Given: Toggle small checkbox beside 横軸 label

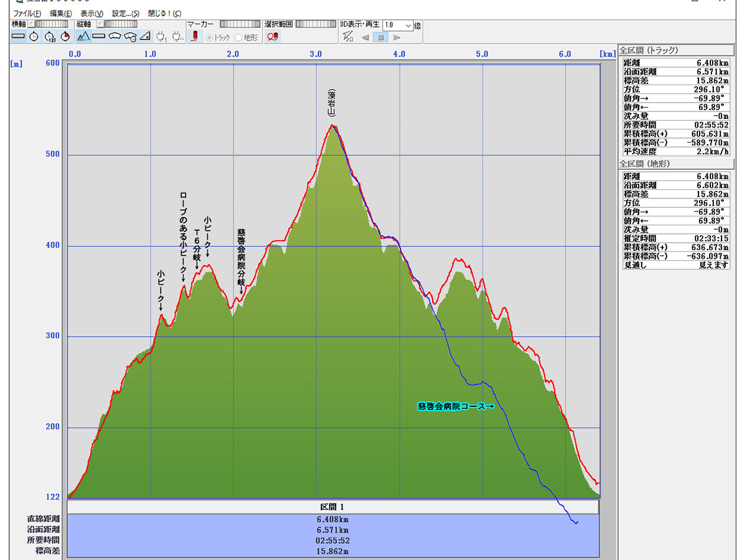Looking at the screenshot, I should (31, 24).
